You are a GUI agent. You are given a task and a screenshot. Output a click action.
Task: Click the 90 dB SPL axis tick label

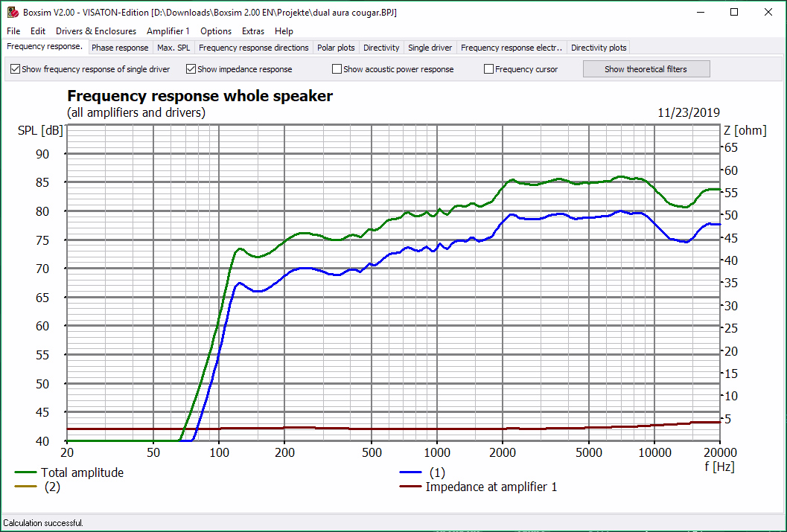(x=42, y=155)
